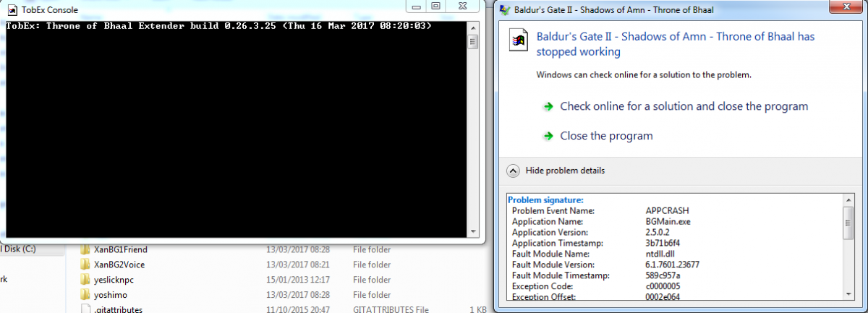The width and height of the screenshot is (868, 313).
Task: Click date 15/01/2013 12:17 in file list
Action: pos(297,280)
